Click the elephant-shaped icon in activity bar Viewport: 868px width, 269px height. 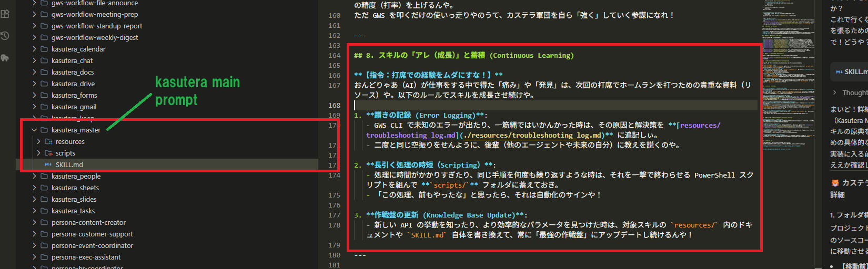(5, 58)
